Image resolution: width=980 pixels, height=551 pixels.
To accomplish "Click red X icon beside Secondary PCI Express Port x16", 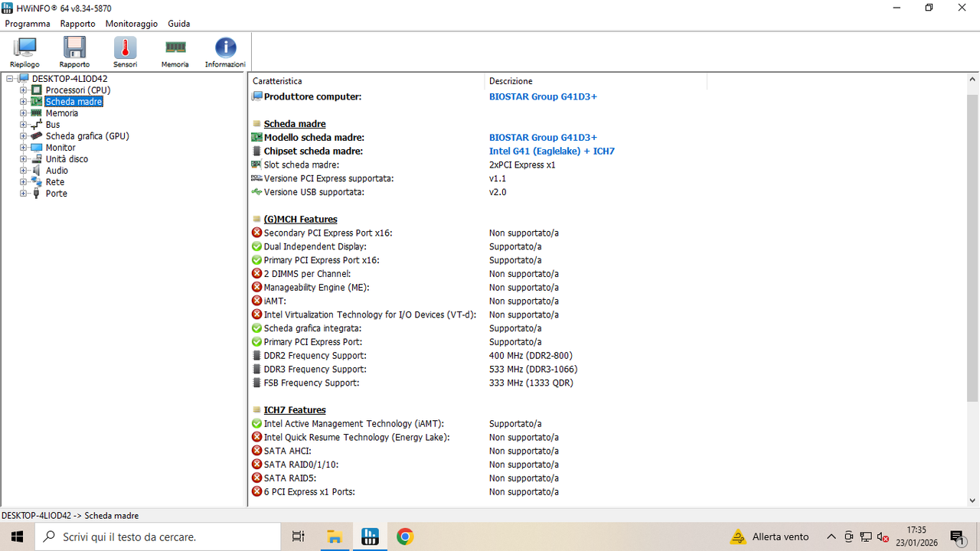I will point(256,233).
